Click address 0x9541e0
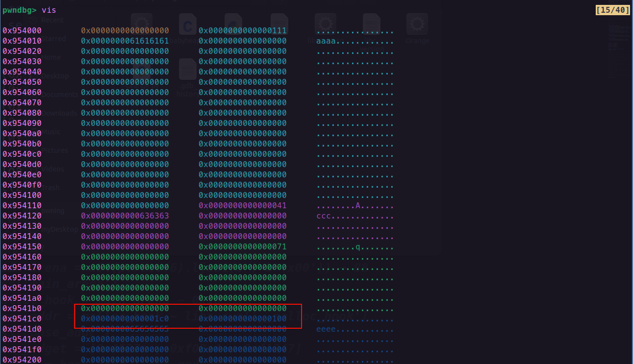633x364 pixels. pos(22,339)
